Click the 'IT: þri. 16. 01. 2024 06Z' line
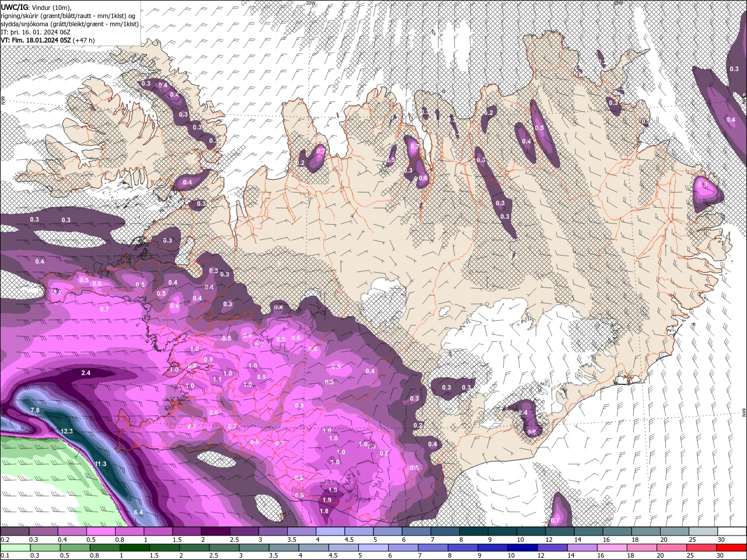The image size is (747, 560). [37, 32]
